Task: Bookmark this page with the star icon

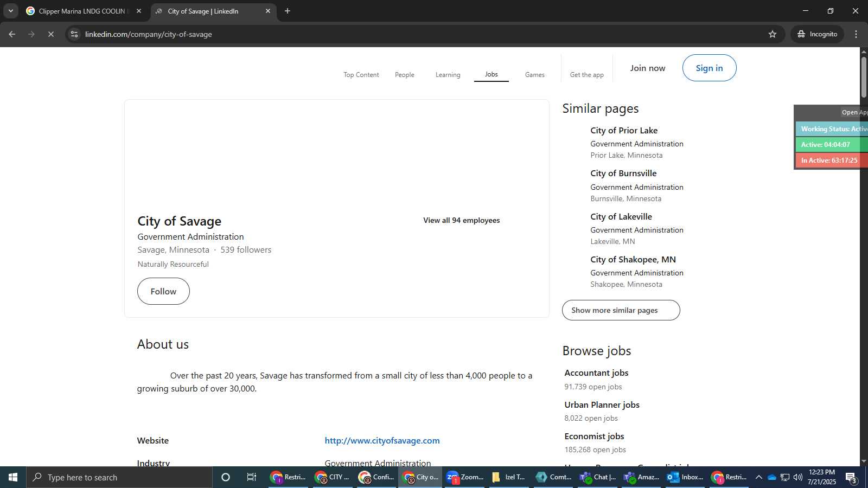Action: tap(773, 34)
